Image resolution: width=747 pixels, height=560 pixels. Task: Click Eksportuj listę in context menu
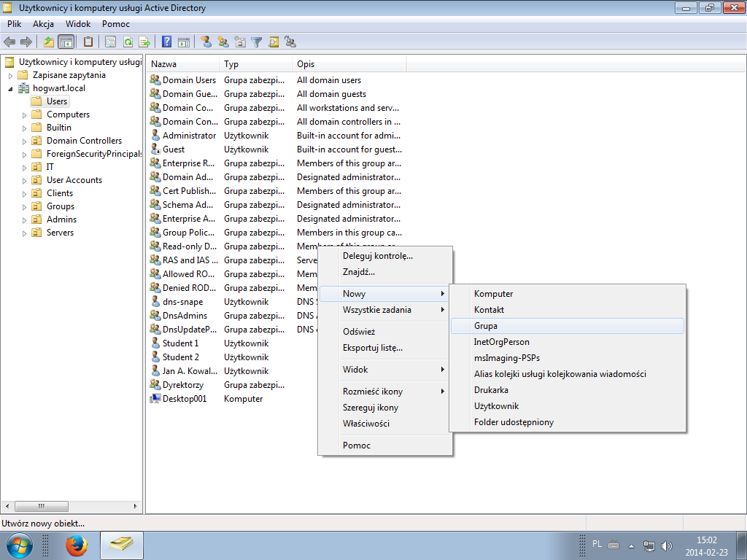click(x=385, y=348)
